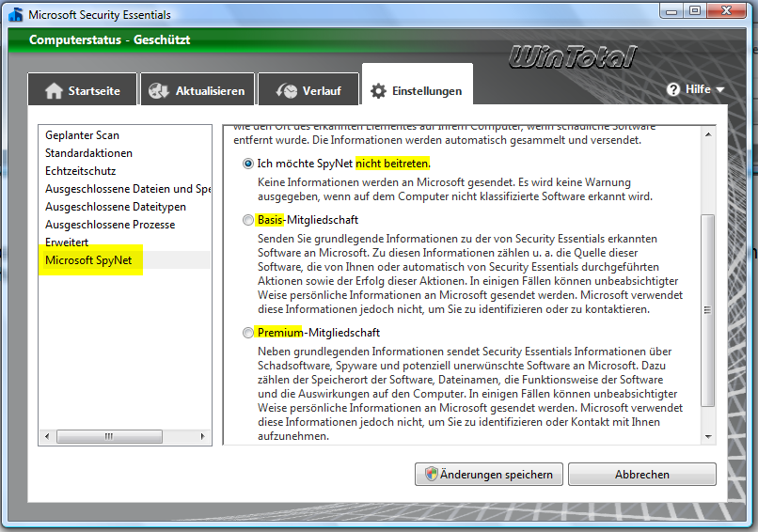This screenshot has height=532, width=758.
Task: Click the Basis-Mitgliedschaft label text
Action: tap(308, 220)
